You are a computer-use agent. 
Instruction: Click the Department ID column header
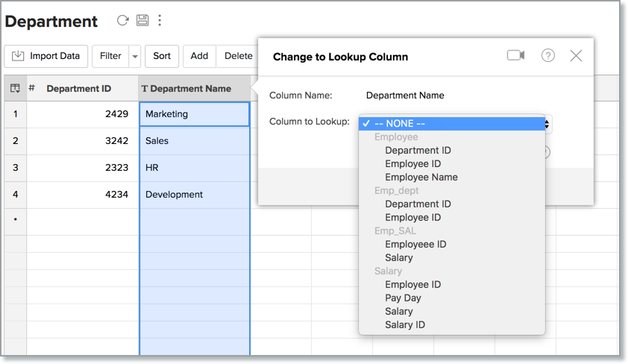[78, 89]
